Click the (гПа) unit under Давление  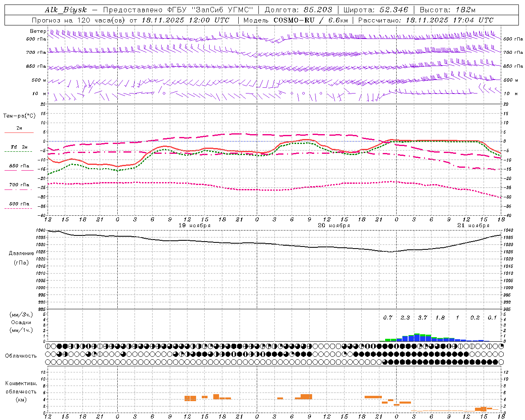[x=21, y=262]
